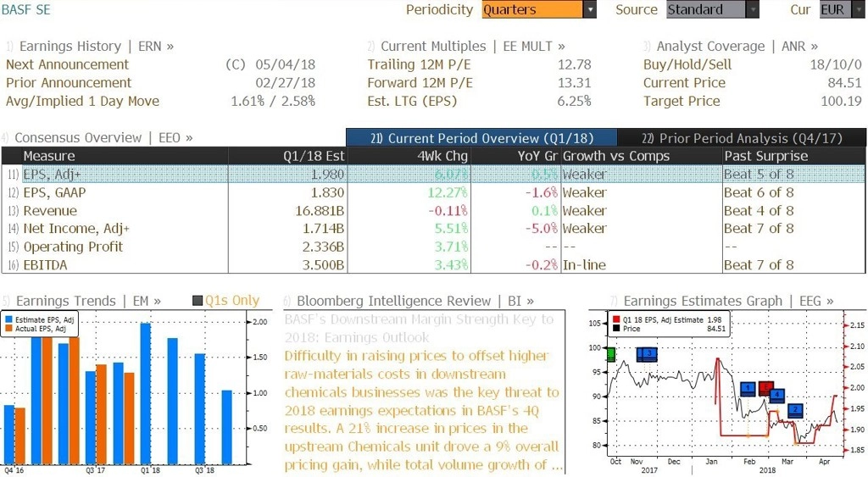The height and width of the screenshot is (477, 868).
Task: Open Analyst Coverage ANR link
Action: tap(737, 47)
